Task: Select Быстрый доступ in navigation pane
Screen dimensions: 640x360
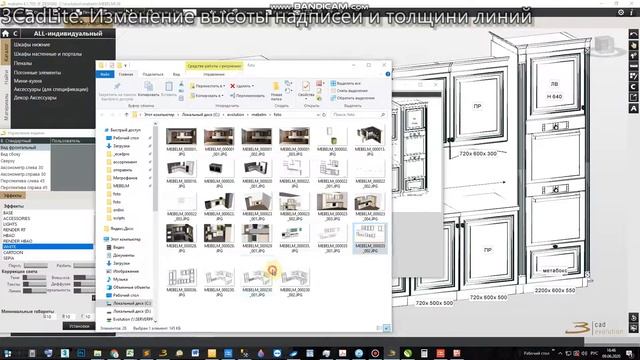Action: point(125,130)
